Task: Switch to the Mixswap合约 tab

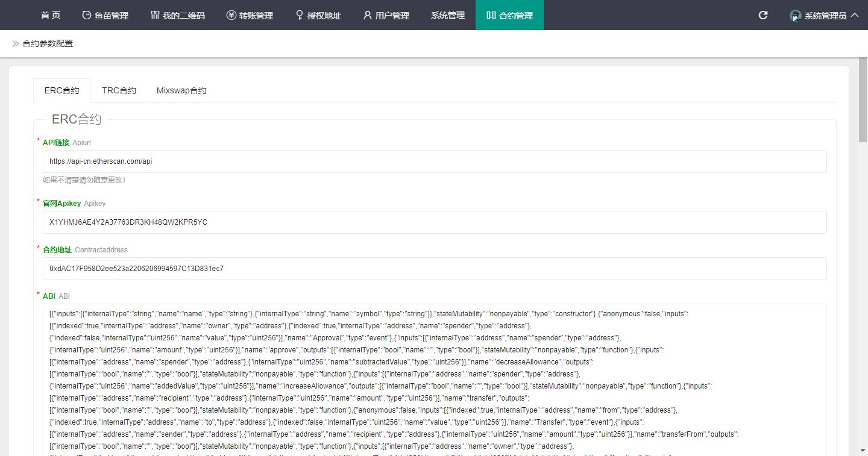Action: pos(181,90)
